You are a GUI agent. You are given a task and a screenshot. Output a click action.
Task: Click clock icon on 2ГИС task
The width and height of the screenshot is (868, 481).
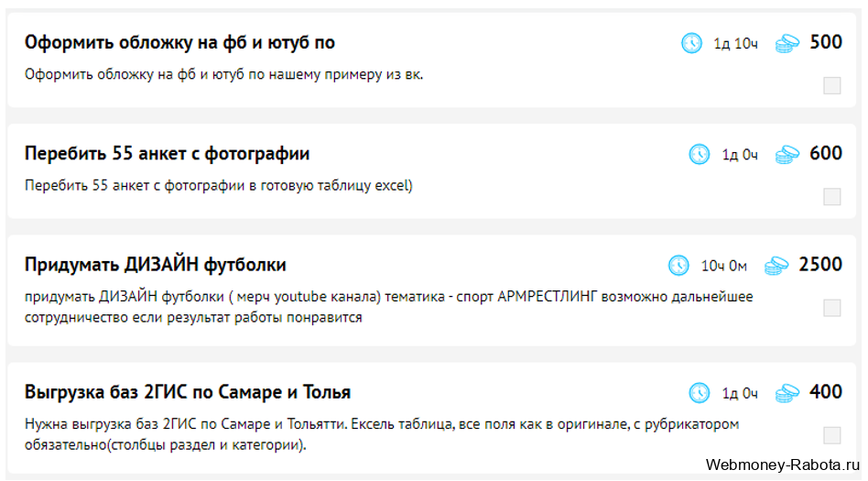pos(700,393)
